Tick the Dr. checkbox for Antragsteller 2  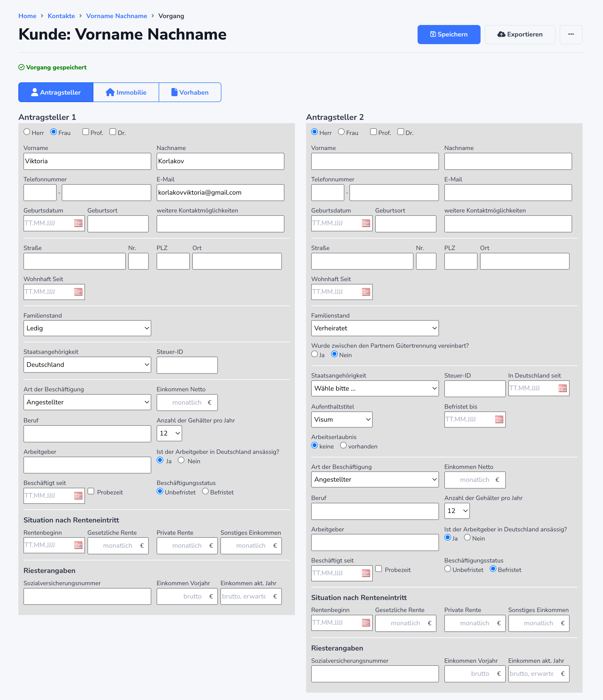click(x=401, y=132)
